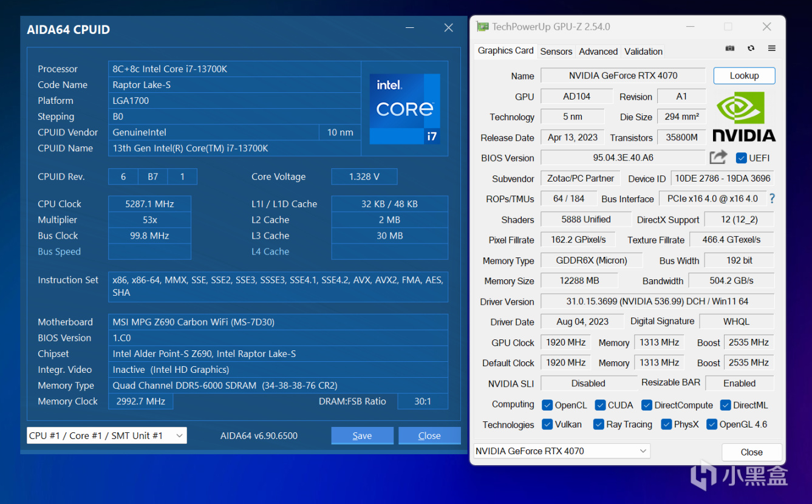The width and height of the screenshot is (812, 504).
Task: Toggle the Ray Tracing checkbox
Action: [x=599, y=424]
